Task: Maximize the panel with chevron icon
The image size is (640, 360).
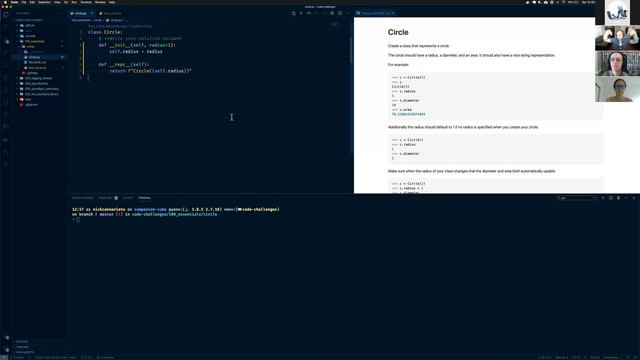Action: point(626,198)
